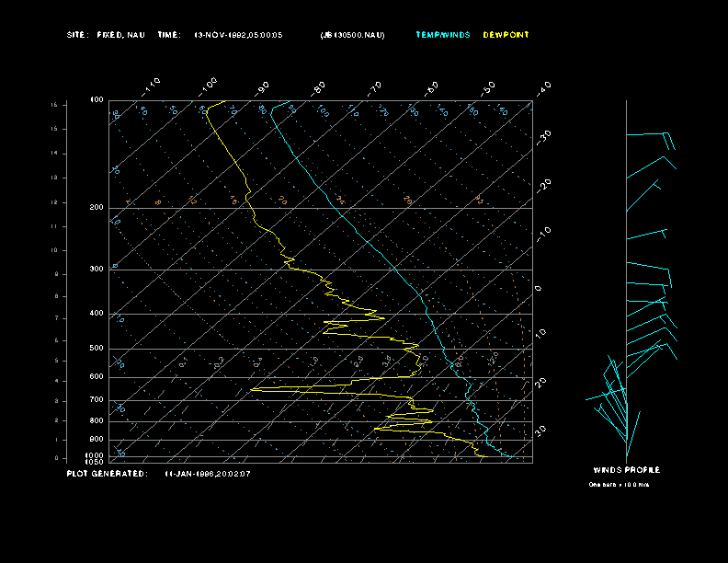The height and width of the screenshot is (563, 728).
Task: Click the 600 pressure level label
Action: pyautogui.click(x=97, y=377)
